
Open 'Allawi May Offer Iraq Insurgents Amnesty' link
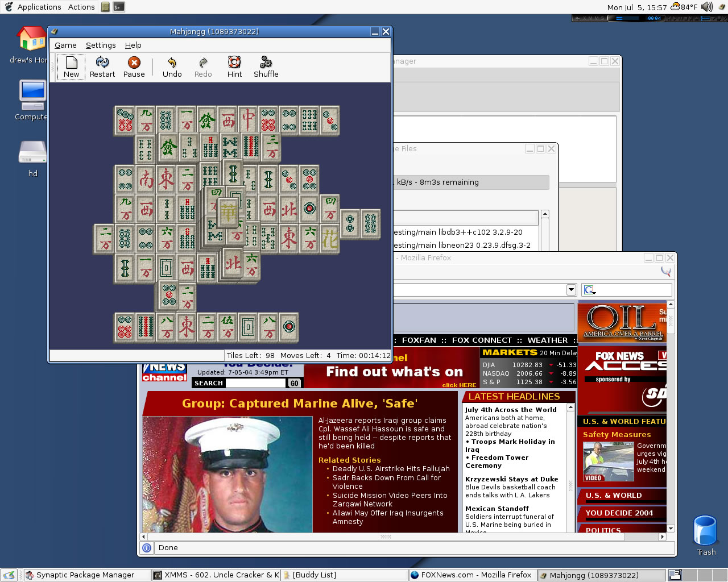tap(388, 517)
